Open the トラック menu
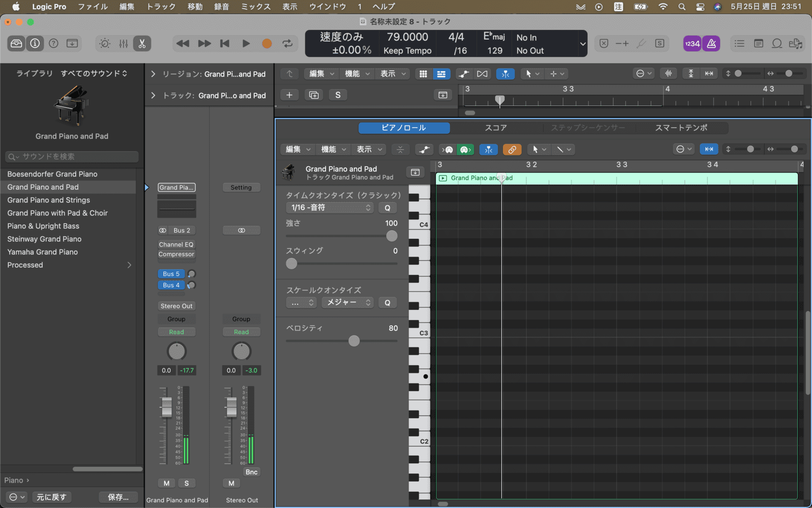Screen dimensions: 812x508 tap(161, 7)
